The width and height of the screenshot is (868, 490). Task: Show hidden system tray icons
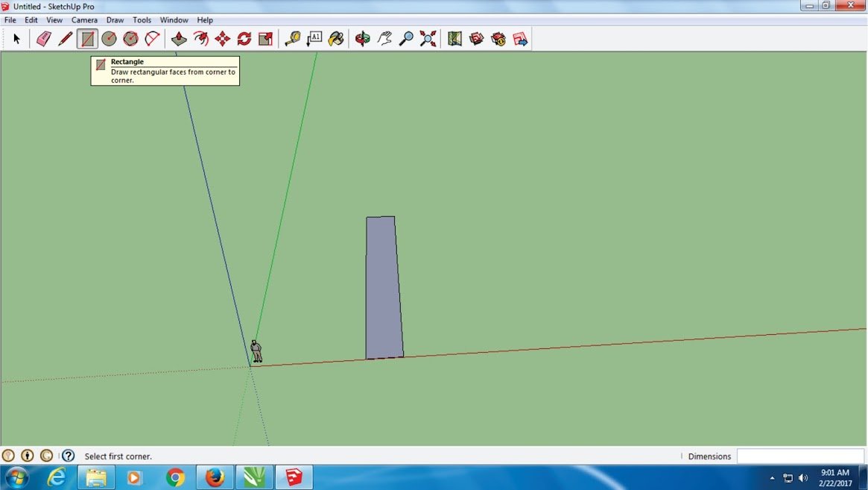(772, 478)
